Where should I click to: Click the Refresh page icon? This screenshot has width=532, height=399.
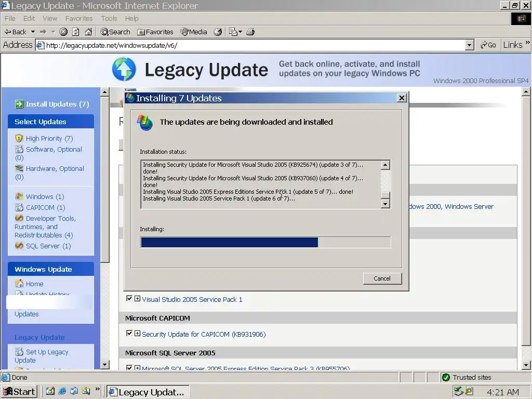click(76, 32)
